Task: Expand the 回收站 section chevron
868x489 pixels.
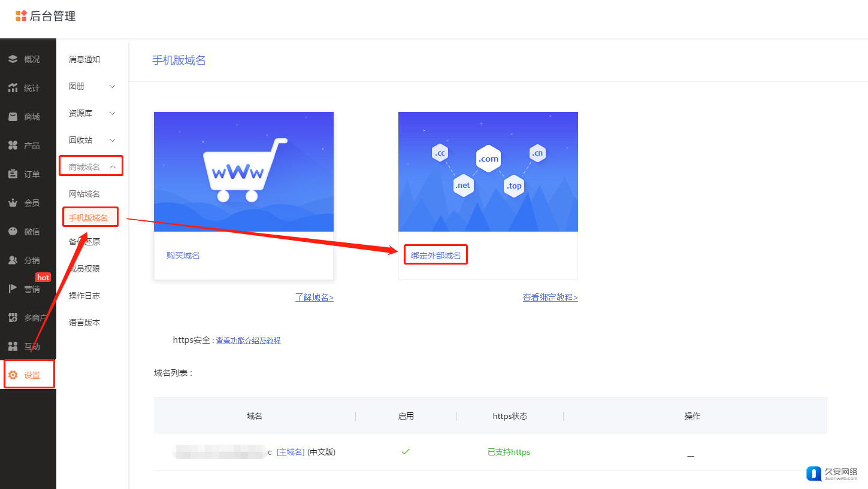Action: (x=112, y=140)
